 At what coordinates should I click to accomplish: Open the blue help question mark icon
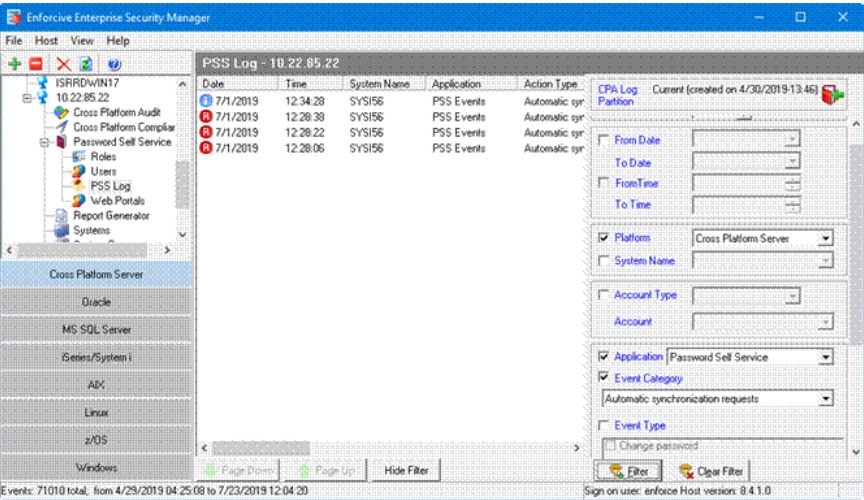(x=114, y=64)
